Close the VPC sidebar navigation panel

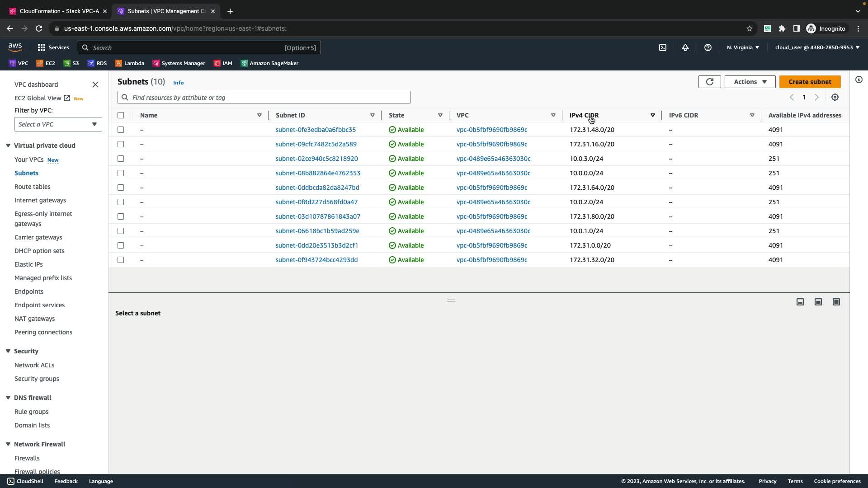tap(95, 84)
